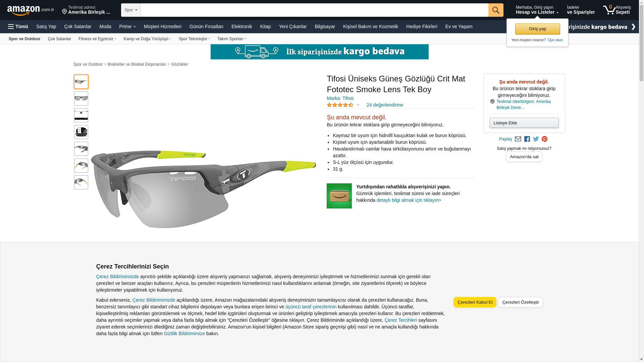Select the second product thumbnail image
The image size is (644, 362).
(81, 99)
